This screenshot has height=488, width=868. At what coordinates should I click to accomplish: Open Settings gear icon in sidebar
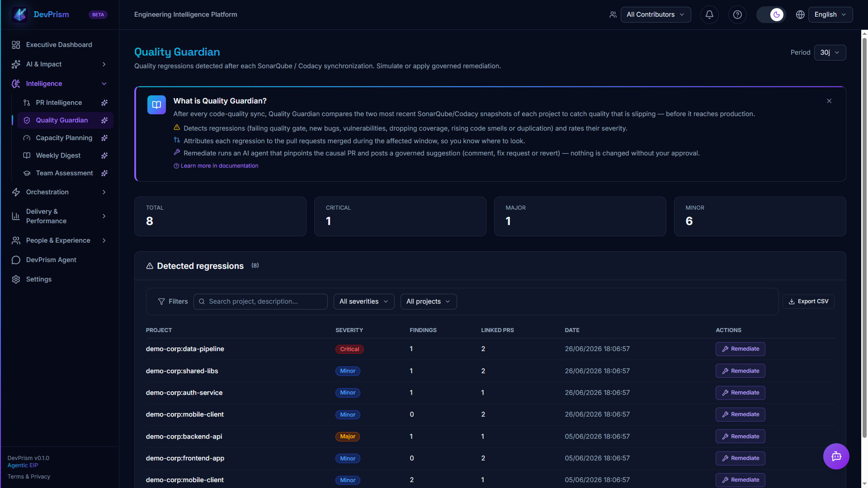16,279
